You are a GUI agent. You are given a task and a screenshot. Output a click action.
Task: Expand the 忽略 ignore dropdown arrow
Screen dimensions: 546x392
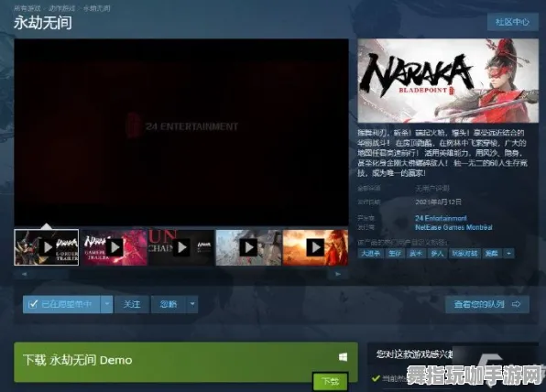click(192, 304)
